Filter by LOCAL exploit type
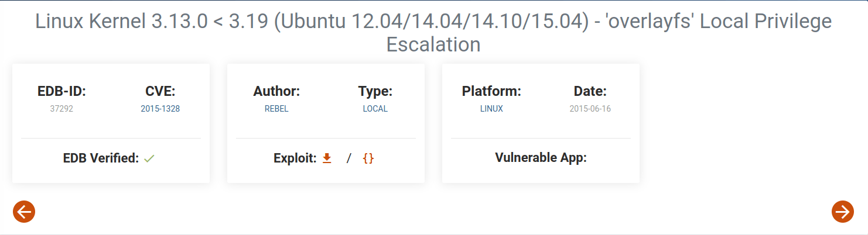Screen dimensions: 868x235 pos(375,109)
